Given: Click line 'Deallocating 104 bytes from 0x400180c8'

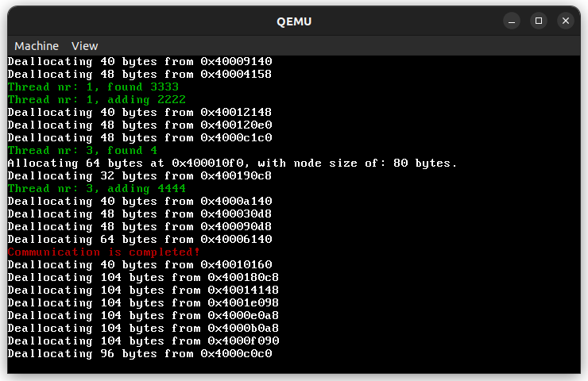Looking at the screenshot, I should tap(143, 278).
